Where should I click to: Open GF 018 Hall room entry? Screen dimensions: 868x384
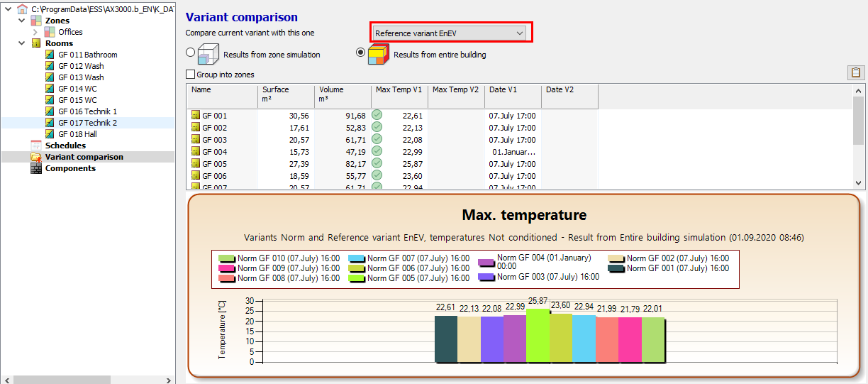tap(77, 134)
